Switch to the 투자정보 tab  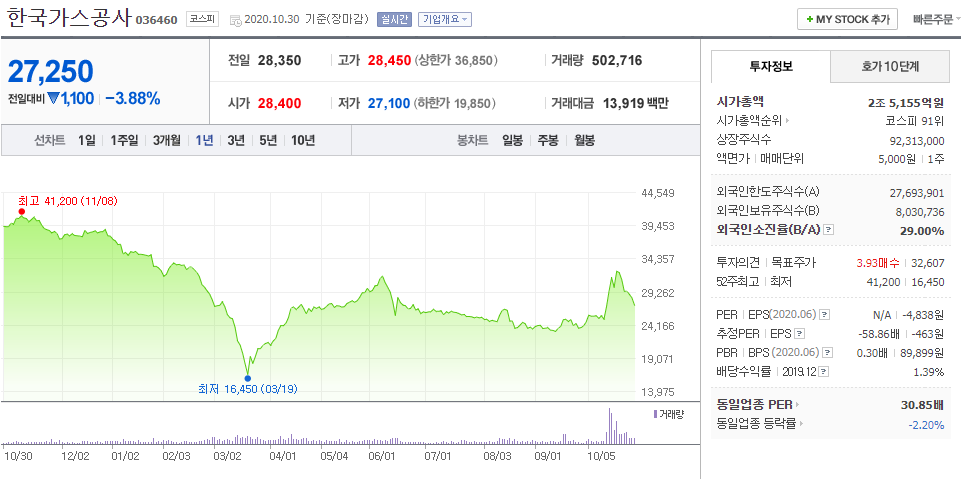[x=771, y=66]
